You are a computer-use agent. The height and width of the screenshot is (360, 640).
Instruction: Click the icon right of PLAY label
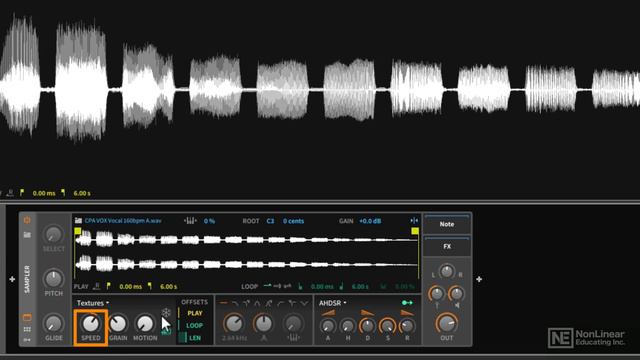(x=96, y=286)
